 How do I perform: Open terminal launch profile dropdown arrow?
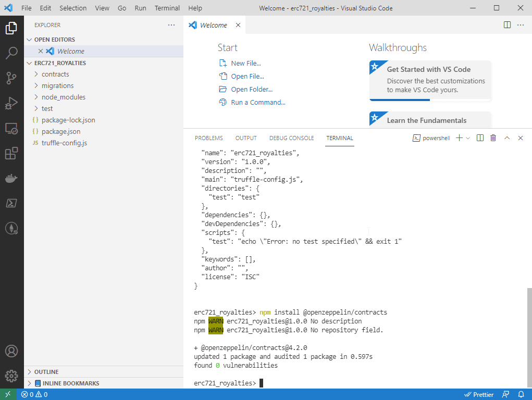tap(468, 138)
